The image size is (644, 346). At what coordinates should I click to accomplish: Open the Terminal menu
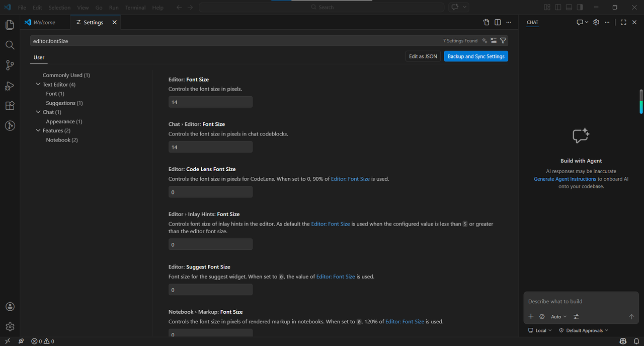coord(135,8)
